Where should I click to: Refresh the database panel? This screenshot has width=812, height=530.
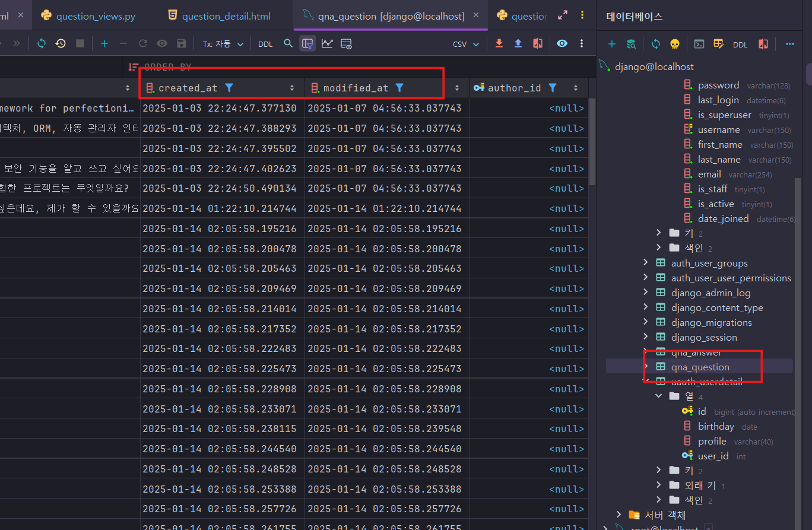point(656,44)
